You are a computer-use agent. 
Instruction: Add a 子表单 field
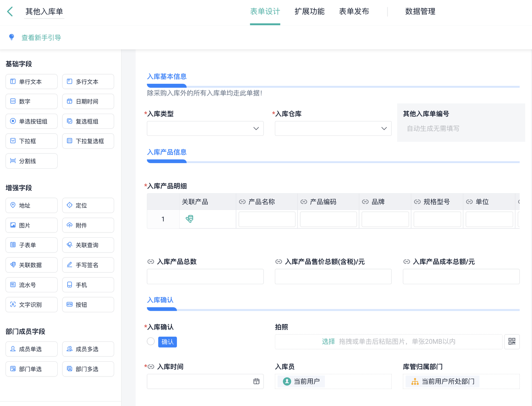click(31, 245)
